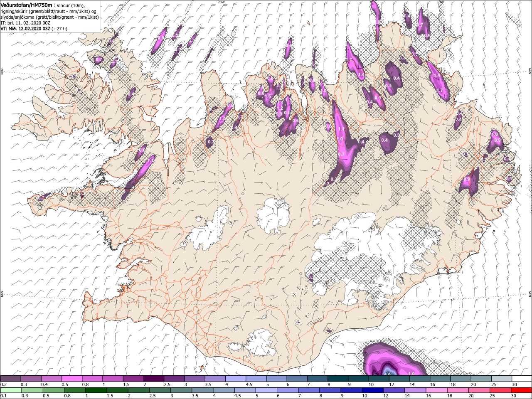
Task: Select the rain-scale 0.3 light green swatch
Action: (x=32, y=390)
